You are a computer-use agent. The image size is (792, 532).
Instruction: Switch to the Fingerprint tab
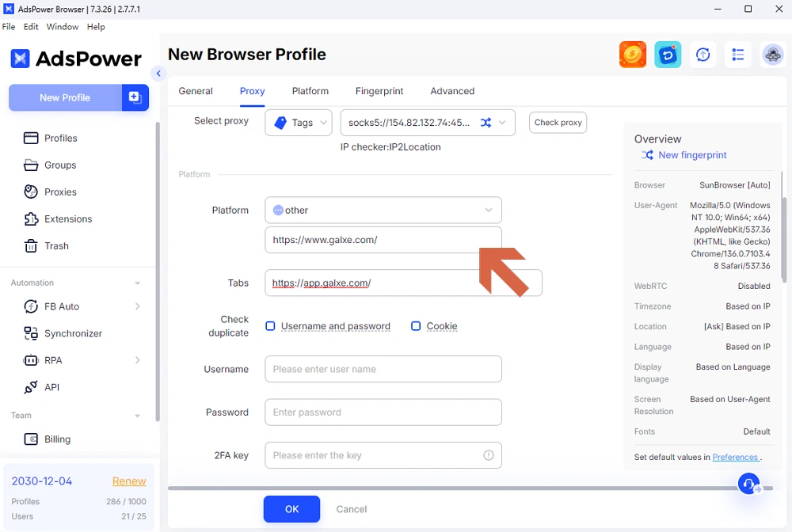(379, 91)
